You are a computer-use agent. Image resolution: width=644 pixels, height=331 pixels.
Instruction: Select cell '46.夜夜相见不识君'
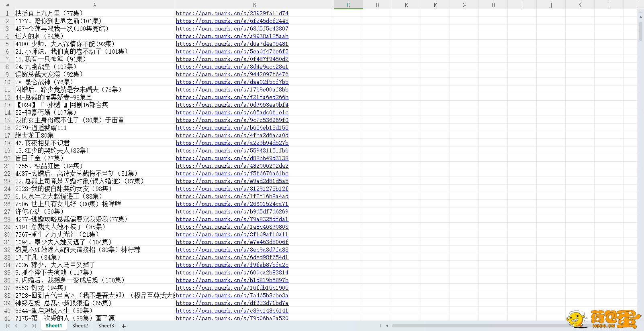pyautogui.click(x=94, y=143)
